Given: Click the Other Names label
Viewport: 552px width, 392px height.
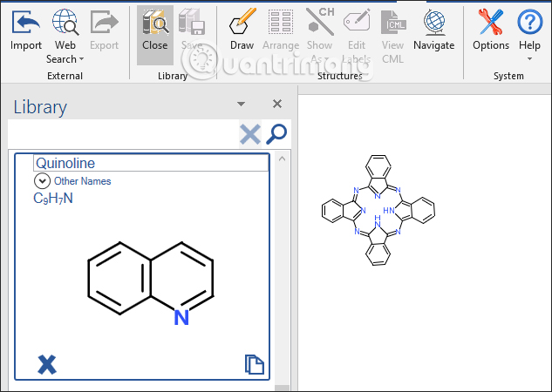Looking at the screenshot, I should click(82, 181).
